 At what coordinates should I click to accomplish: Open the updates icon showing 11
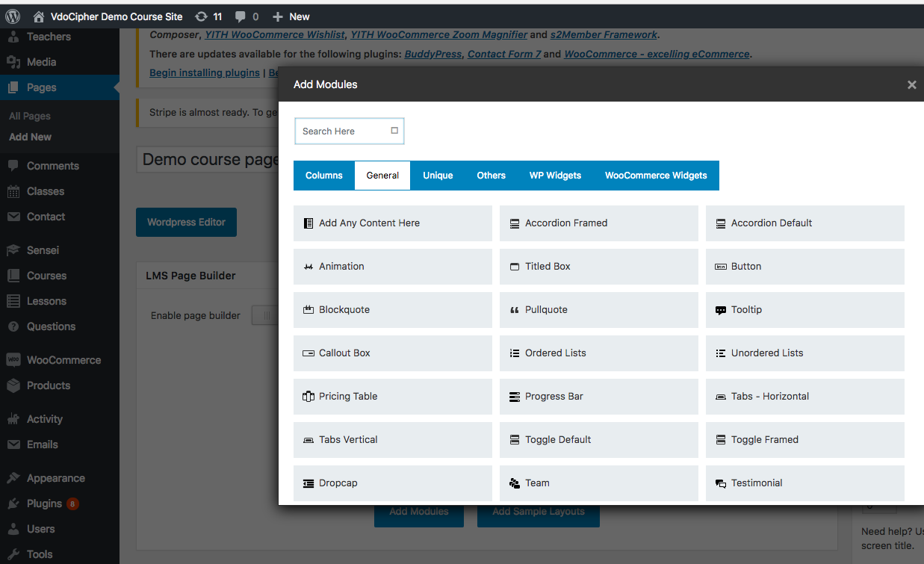coord(208,16)
